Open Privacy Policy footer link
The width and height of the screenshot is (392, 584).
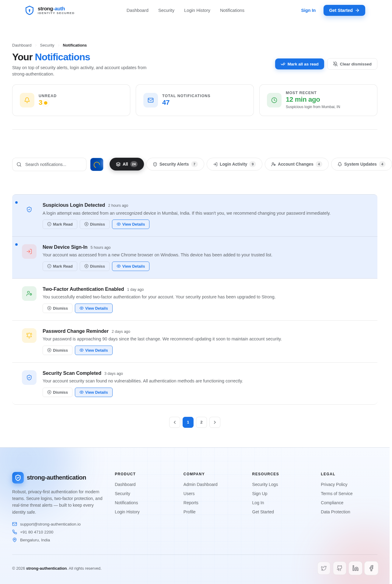tap(334, 484)
